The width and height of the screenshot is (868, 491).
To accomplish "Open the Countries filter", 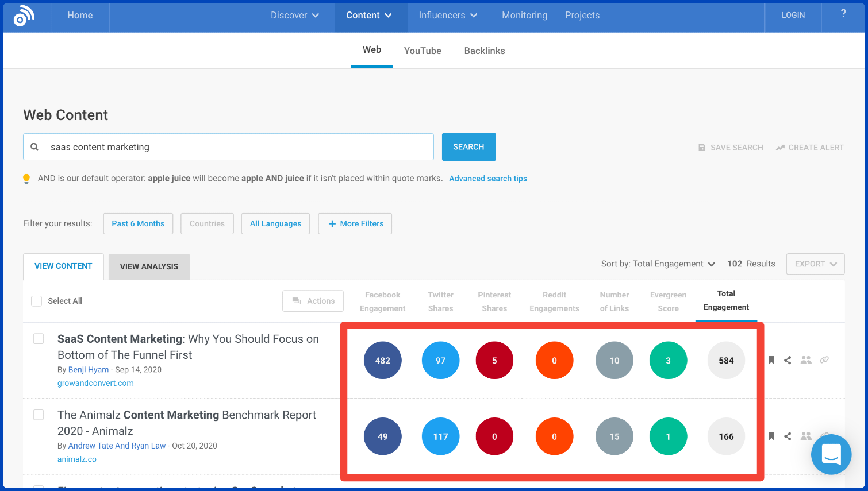I will (207, 223).
